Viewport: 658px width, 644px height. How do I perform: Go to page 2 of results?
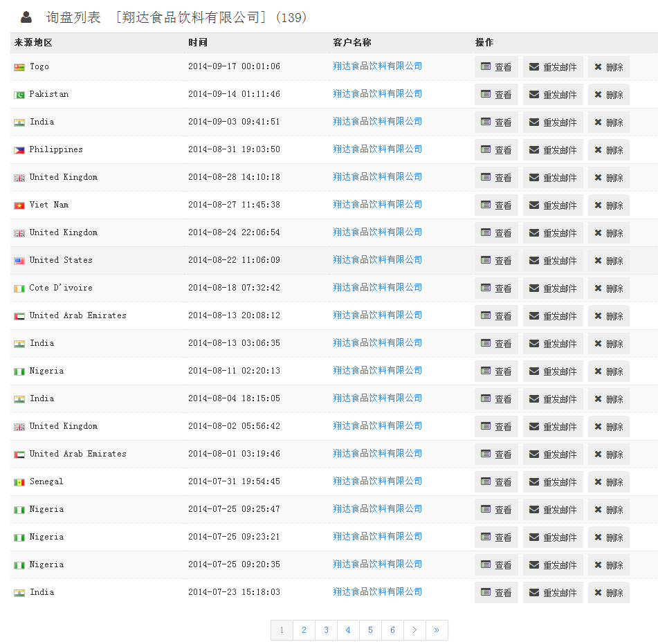point(304,630)
